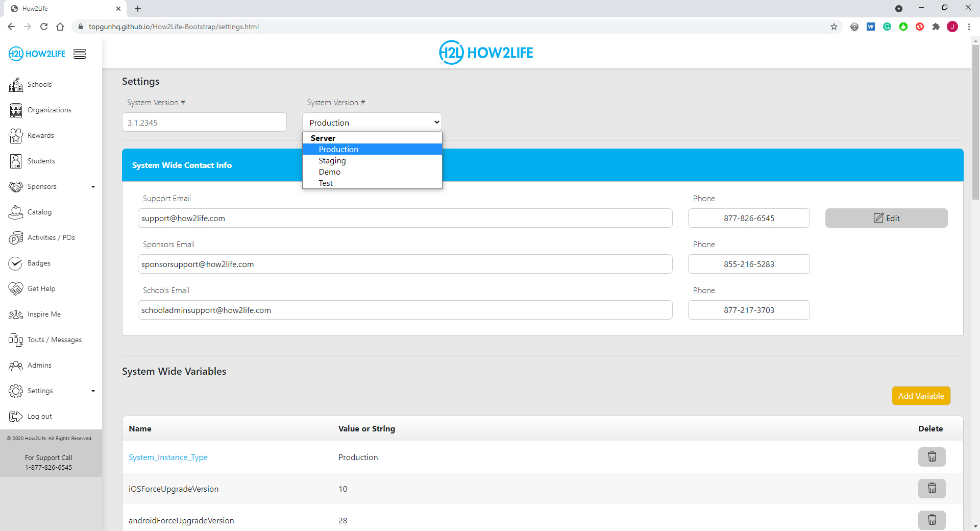Screen dimensions: 980x531
Task: Click the Admins people icon
Action: coord(16,366)
